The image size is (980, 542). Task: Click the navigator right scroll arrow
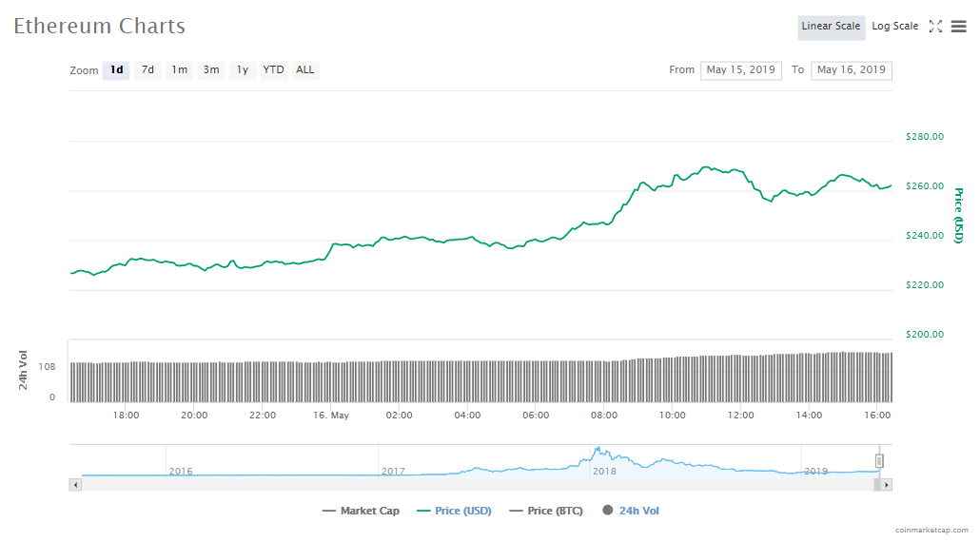886,485
